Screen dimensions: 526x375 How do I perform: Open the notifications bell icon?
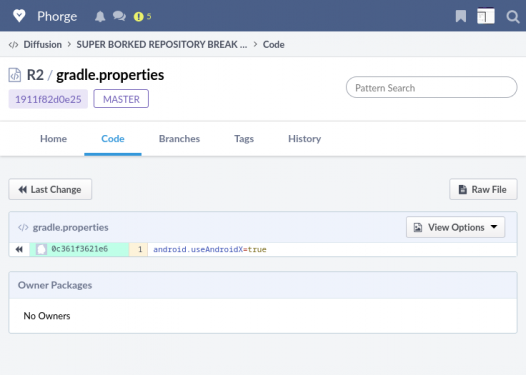100,16
